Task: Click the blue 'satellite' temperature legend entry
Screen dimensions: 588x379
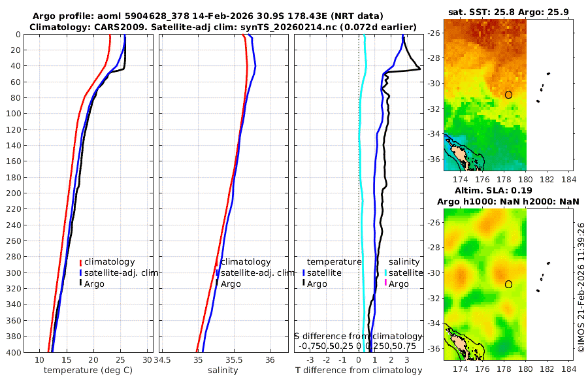Action: 321,272
